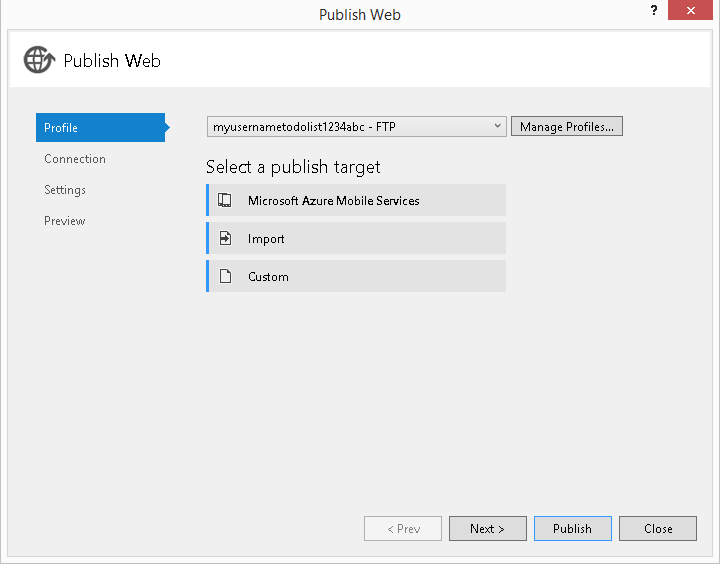Switch to the Connection tab
The width and height of the screenshot is (721, 565).
[75, 159]
